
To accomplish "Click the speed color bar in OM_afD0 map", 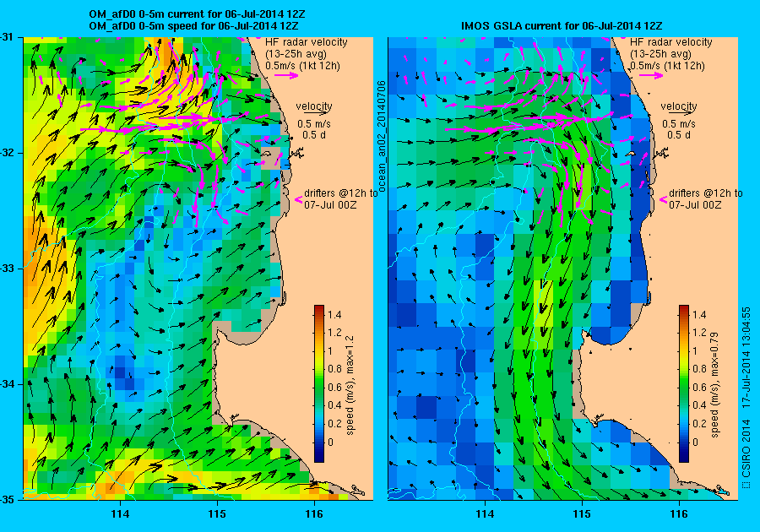I will [319, 383].
